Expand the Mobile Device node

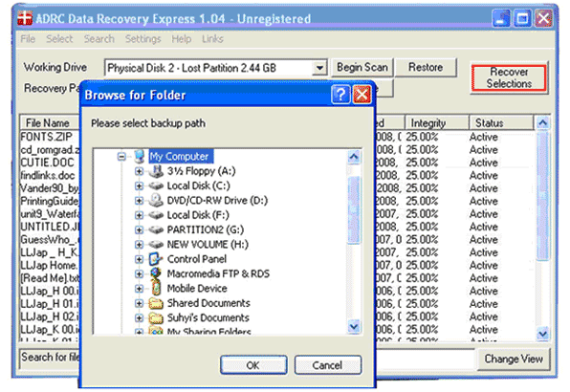click(x=139, y=288)
